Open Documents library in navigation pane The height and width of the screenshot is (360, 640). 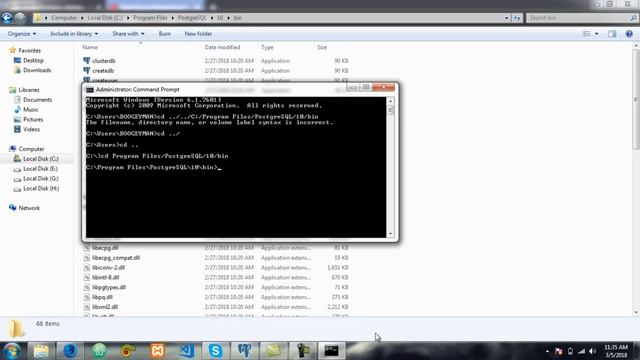[37, 100]
